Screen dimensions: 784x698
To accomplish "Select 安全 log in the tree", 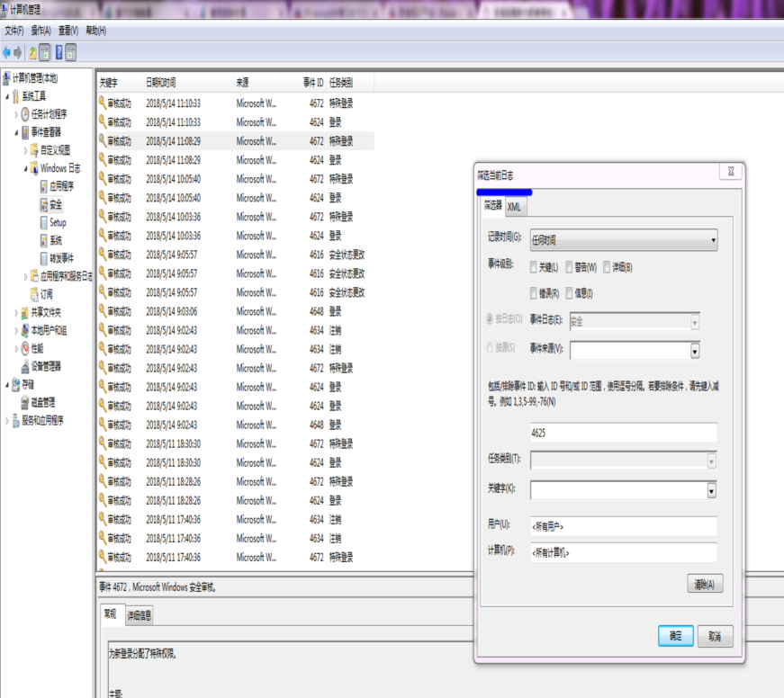I will tap(56, 204).
